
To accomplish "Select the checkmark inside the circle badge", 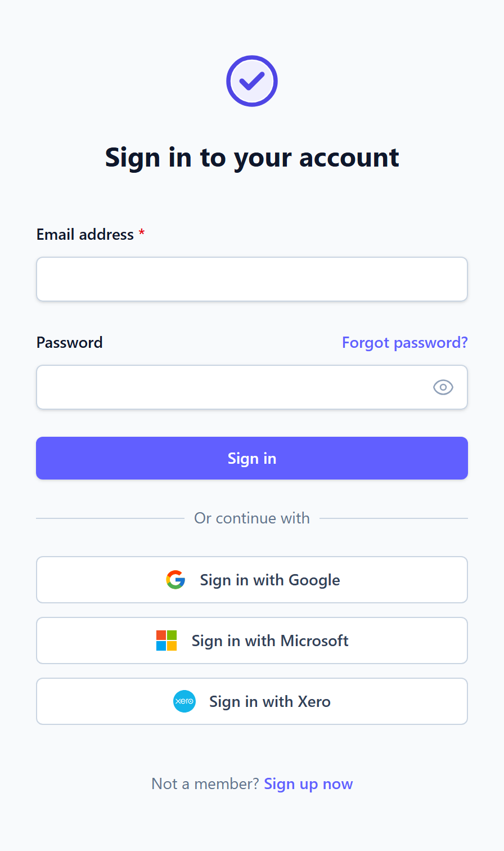I will 252,81.
